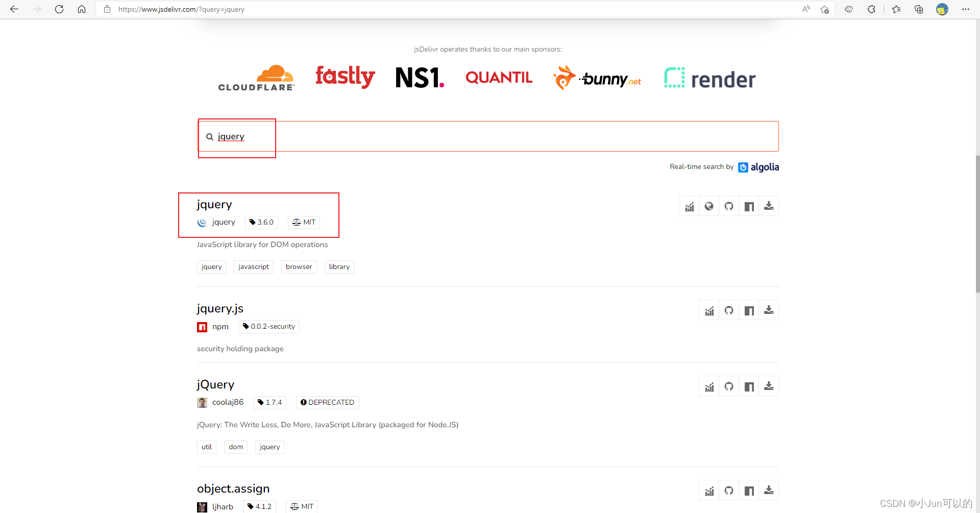Download jquery package via download icon

click(769, 206)
